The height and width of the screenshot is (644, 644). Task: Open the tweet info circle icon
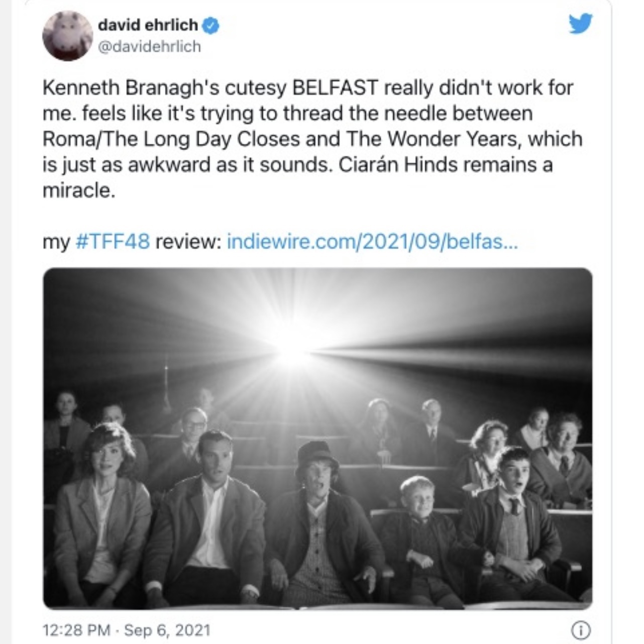click(x=581, y=630)
